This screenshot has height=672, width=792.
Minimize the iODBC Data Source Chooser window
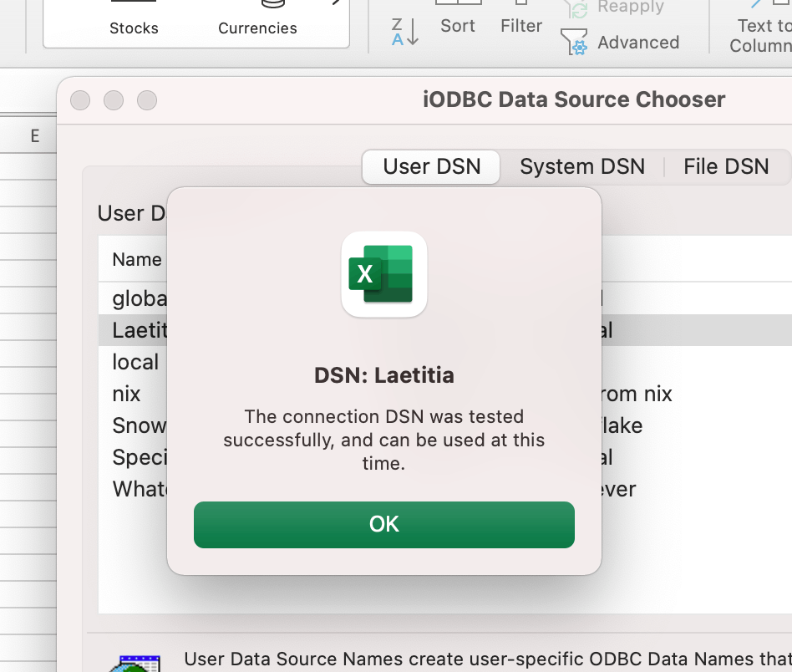point(114,100)
